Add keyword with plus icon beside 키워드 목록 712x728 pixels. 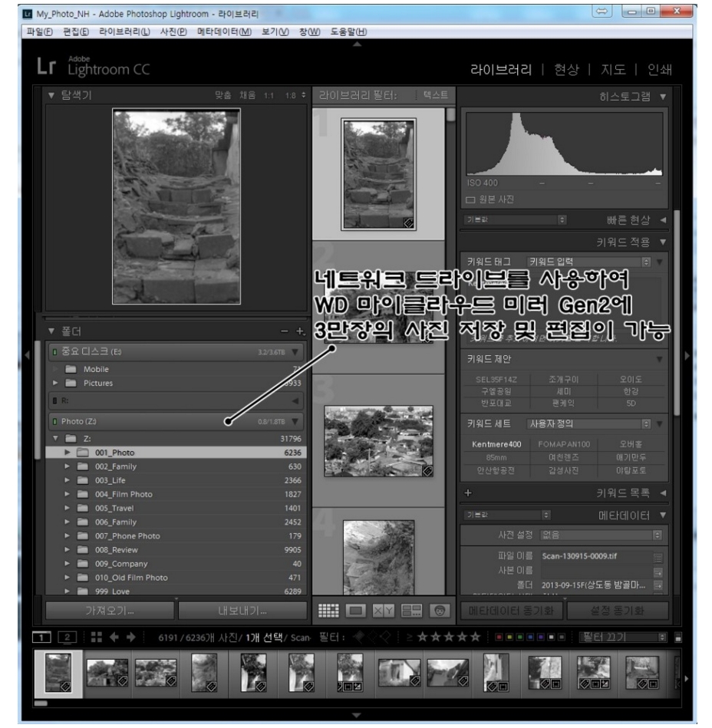pyautogui.click(x=468, y=493)
